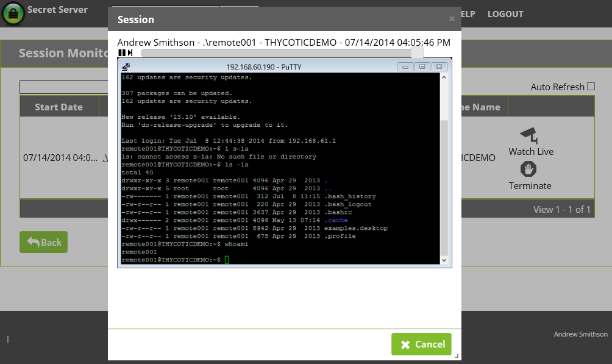This screenshot has height=364, width=612.
Task: Click the Session dialog title text
Action: pos(136,20)
